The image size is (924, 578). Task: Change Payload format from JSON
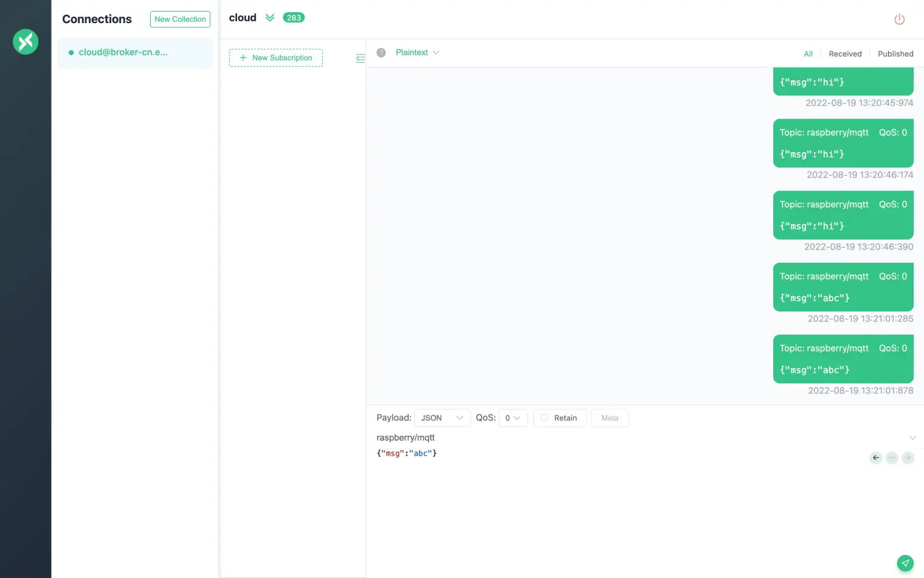(442, 418)
